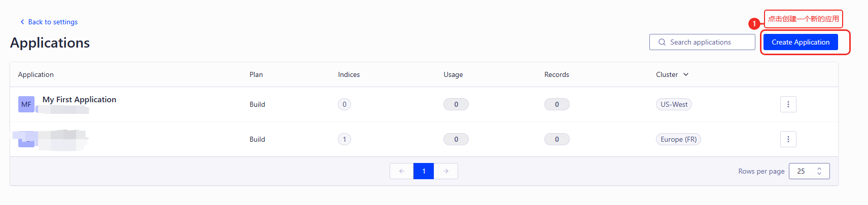Type in the Search applications field
868x205 pixels.
[708, 42]
